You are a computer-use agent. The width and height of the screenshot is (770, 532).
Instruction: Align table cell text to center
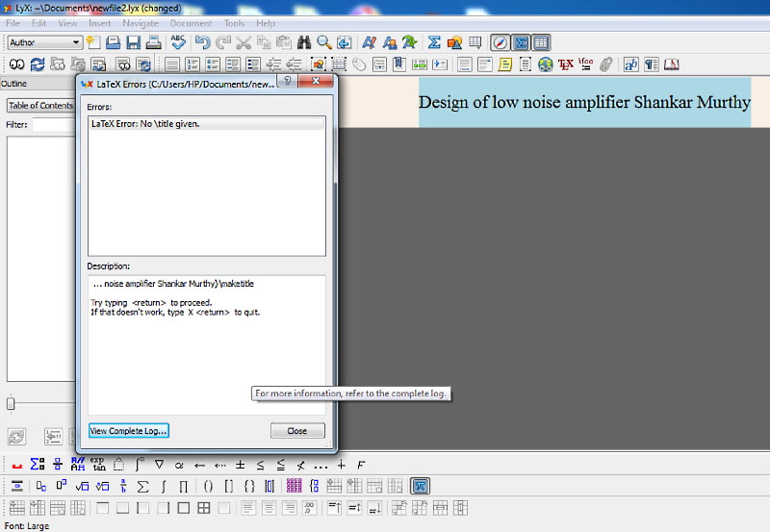coord(269,508)
